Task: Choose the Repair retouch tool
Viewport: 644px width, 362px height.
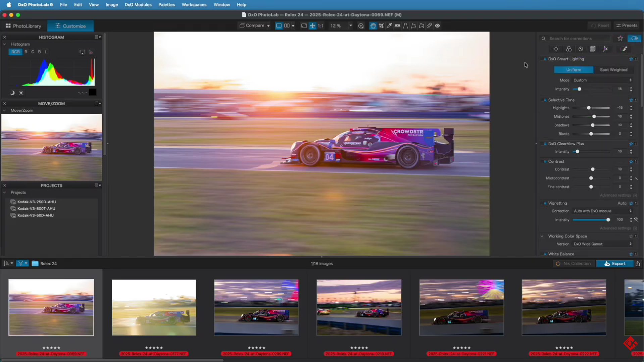Action: click(430, 26)
